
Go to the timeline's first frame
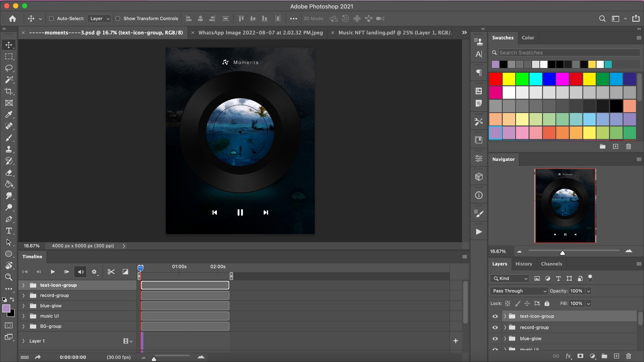click(x=25, y=272)
